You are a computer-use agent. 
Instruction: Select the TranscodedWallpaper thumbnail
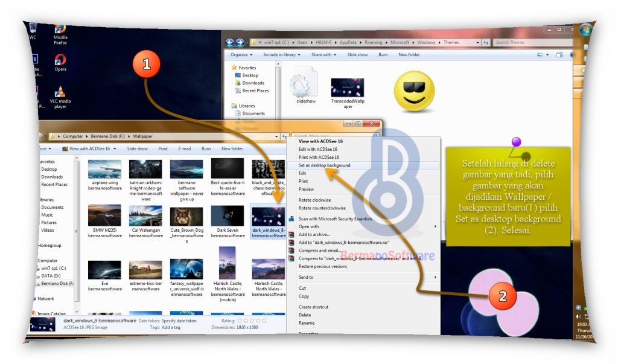347,93
